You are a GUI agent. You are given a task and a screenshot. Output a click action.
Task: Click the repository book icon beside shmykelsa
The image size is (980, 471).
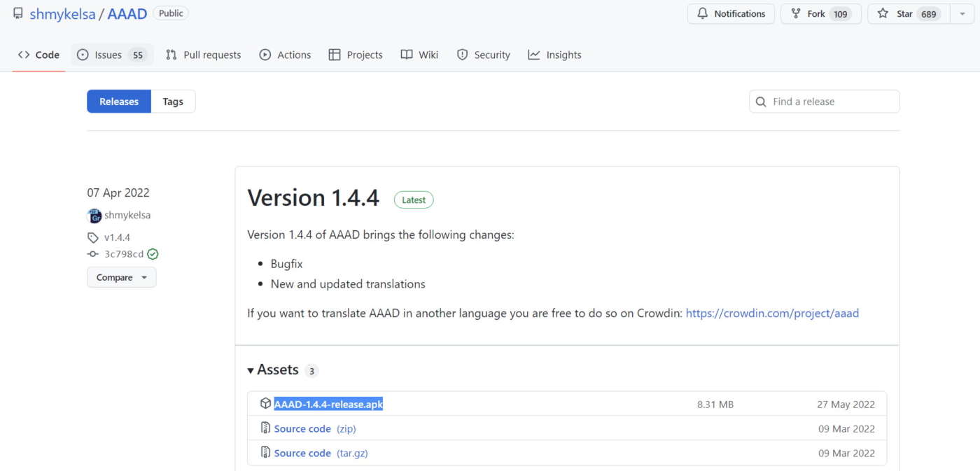pos(18,13)
